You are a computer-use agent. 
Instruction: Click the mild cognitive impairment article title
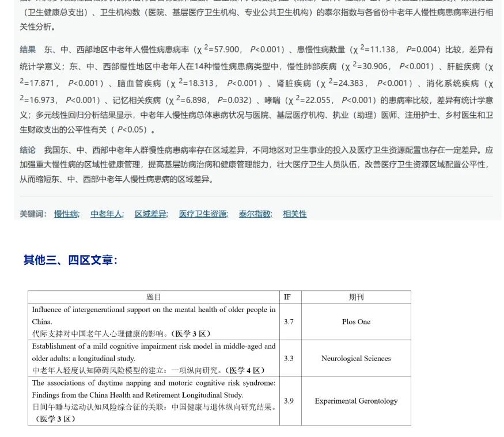click(x=154, y=352)
